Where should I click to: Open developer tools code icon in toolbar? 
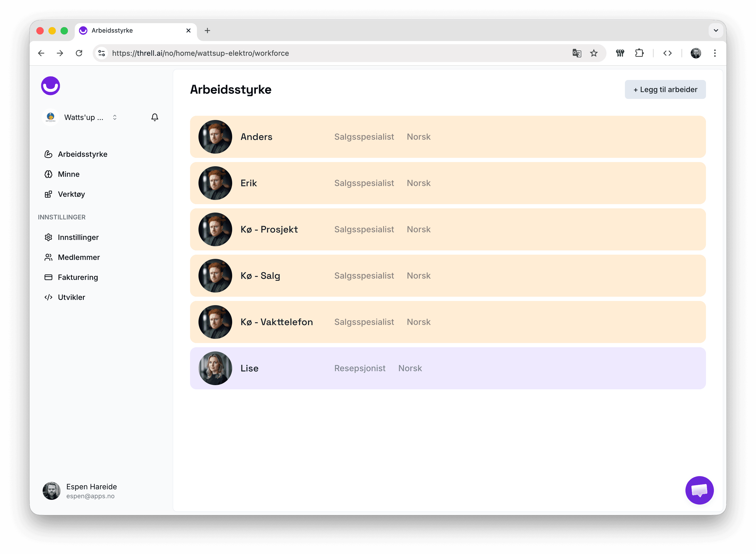point(667,53)
